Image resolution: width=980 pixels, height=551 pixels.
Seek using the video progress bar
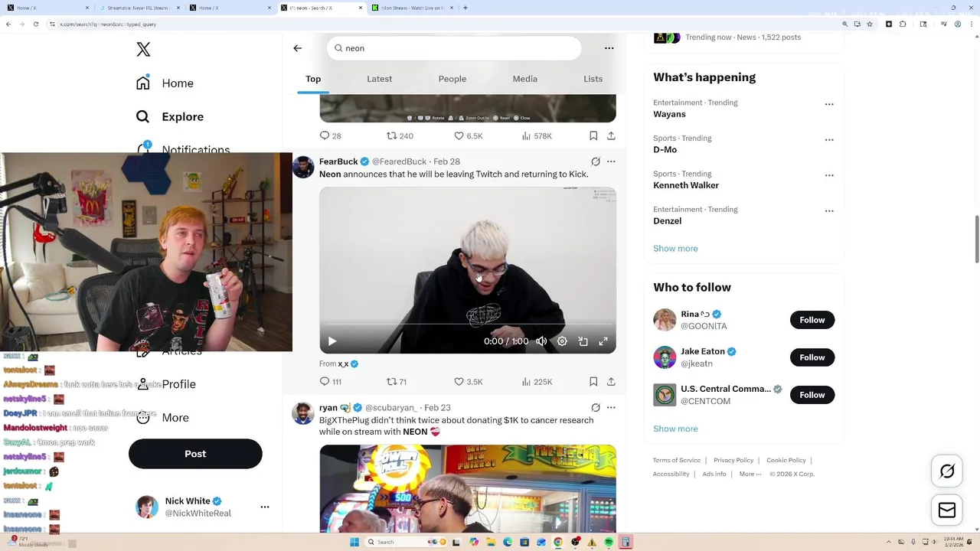pyautogui.click(x=468, y=324)
